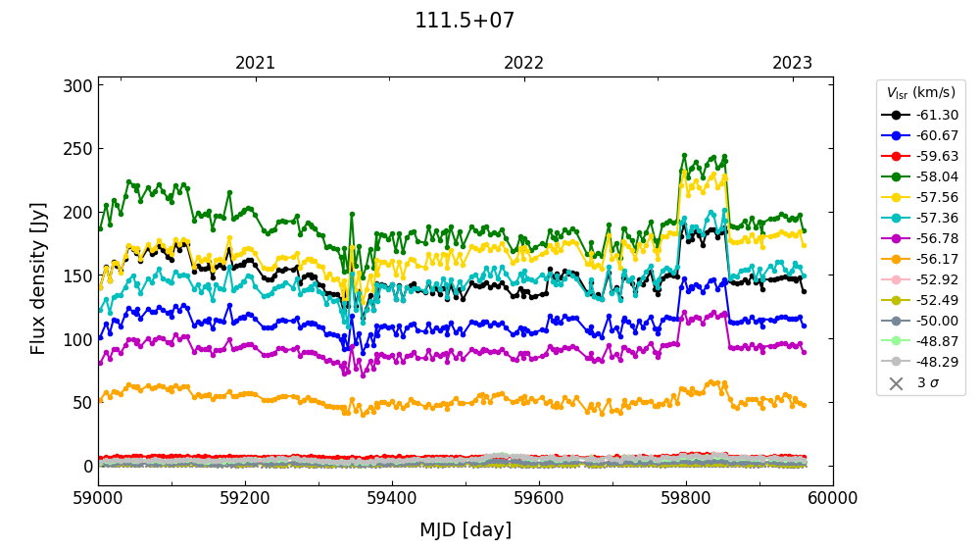Click the 250 tick label on y-axis

point(78,149)
